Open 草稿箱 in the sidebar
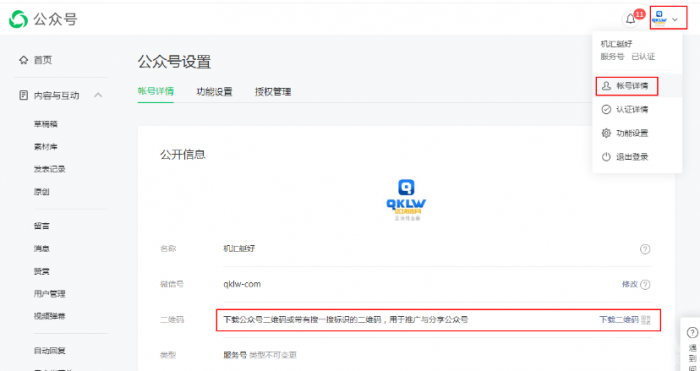Viewport: 700px width, 371px height. 46,124
